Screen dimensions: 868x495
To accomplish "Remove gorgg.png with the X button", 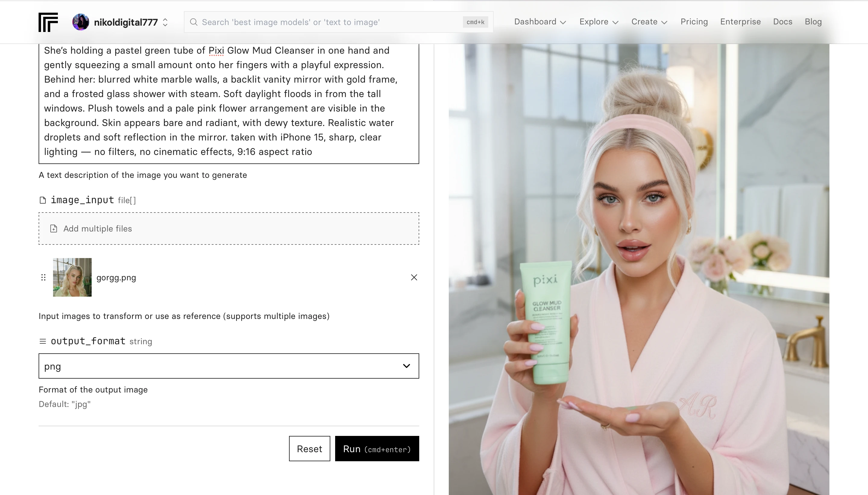I will (414, 277).
